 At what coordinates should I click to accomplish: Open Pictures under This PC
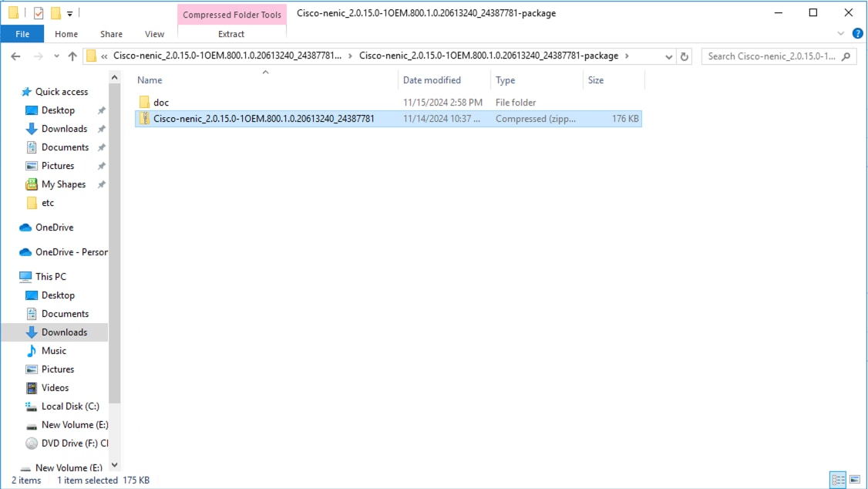click(58, 369)
